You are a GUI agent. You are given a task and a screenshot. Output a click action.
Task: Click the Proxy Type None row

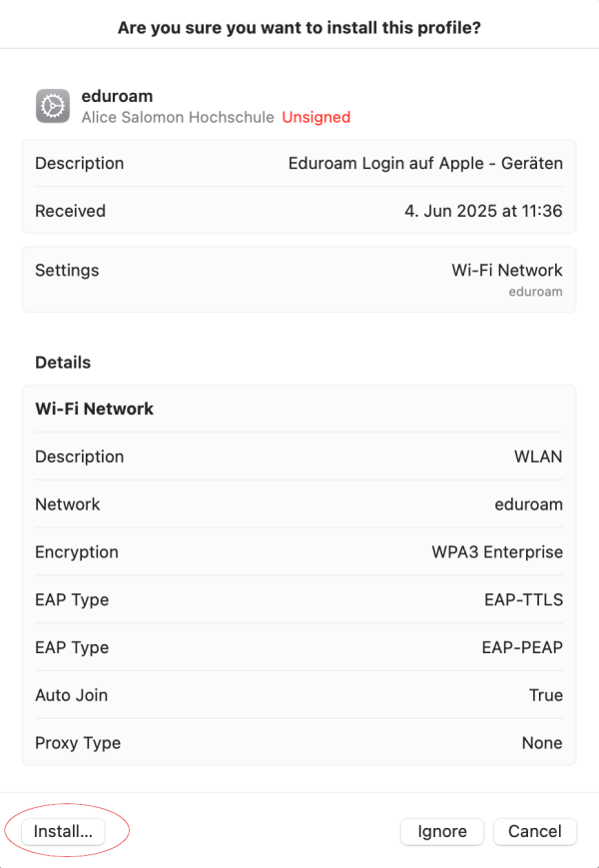[299, 742]
